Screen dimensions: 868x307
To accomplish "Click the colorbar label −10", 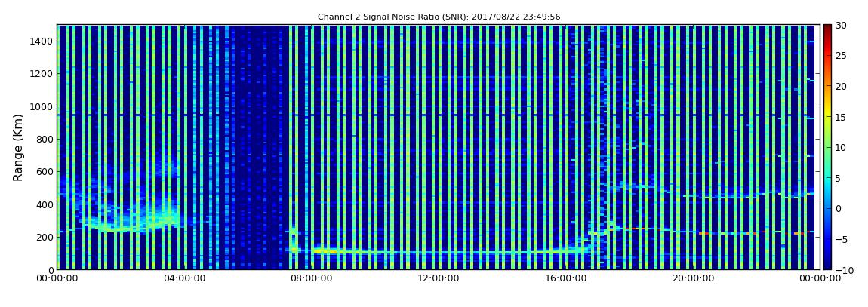I will pyautogui.click(x=842, y=270).
